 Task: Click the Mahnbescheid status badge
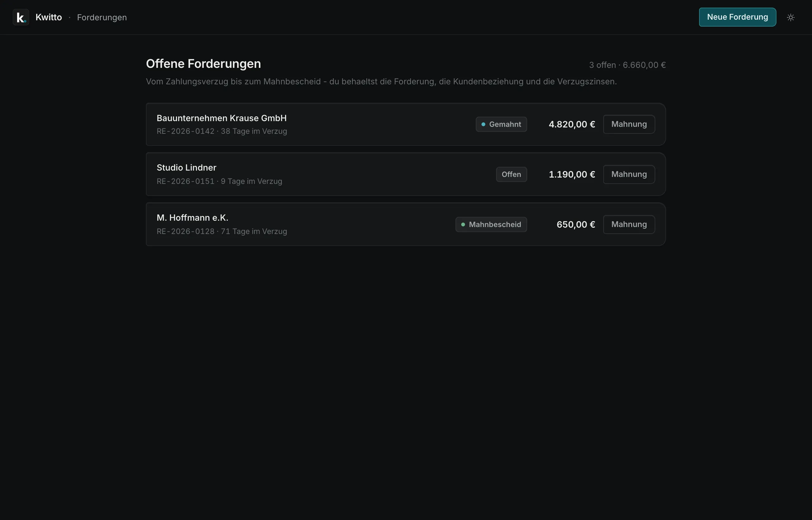tap(491, 224)
